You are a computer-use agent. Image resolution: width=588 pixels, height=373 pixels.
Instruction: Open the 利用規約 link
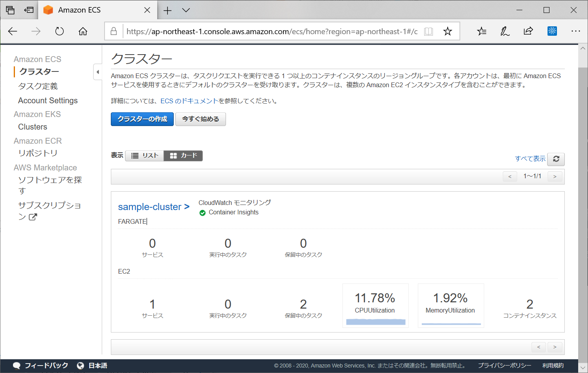[x=553, y=366]
